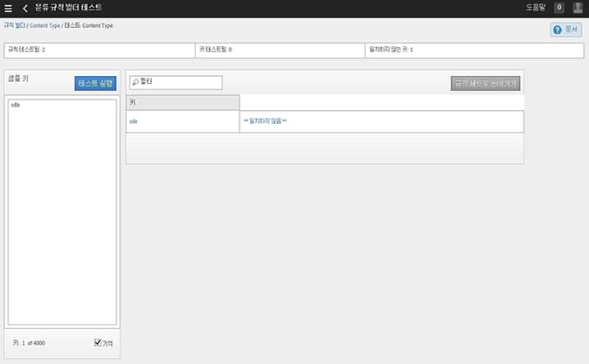The image size is (589, 364).
Task: Follow the 규칙 빌더 breadcrumb link
Action: click(x=15, y=25)
